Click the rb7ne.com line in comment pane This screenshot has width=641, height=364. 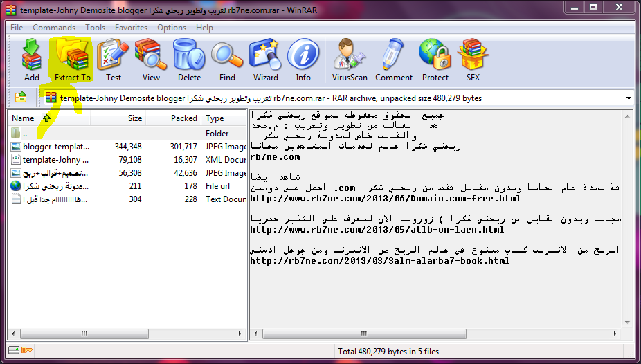coord(275,157)
